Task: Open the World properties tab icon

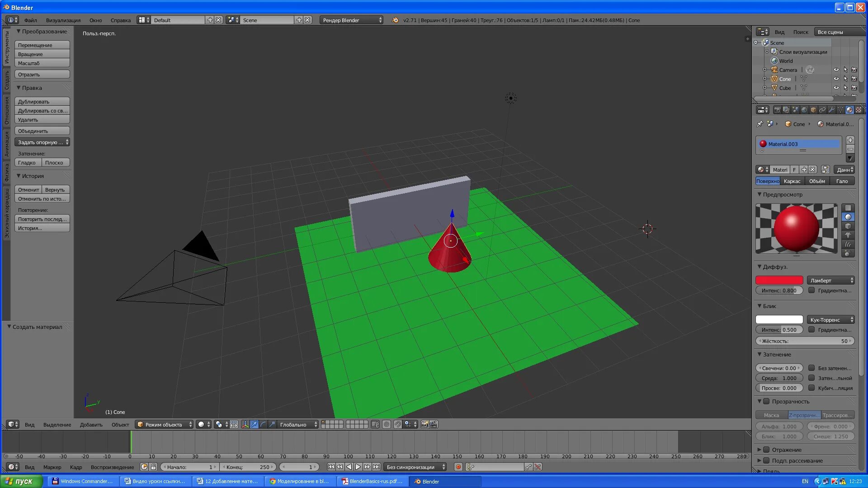Action: 804,110
